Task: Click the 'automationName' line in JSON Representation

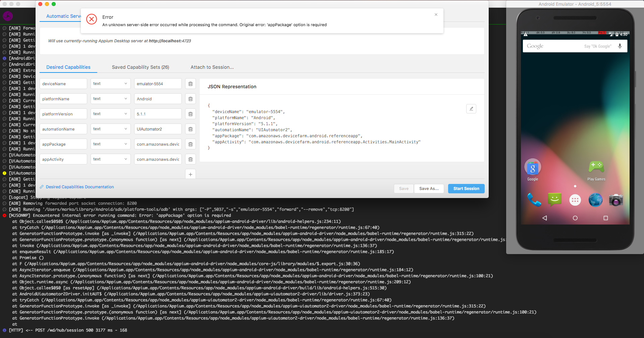Action: pyautogui.click(x=252, y=130)
